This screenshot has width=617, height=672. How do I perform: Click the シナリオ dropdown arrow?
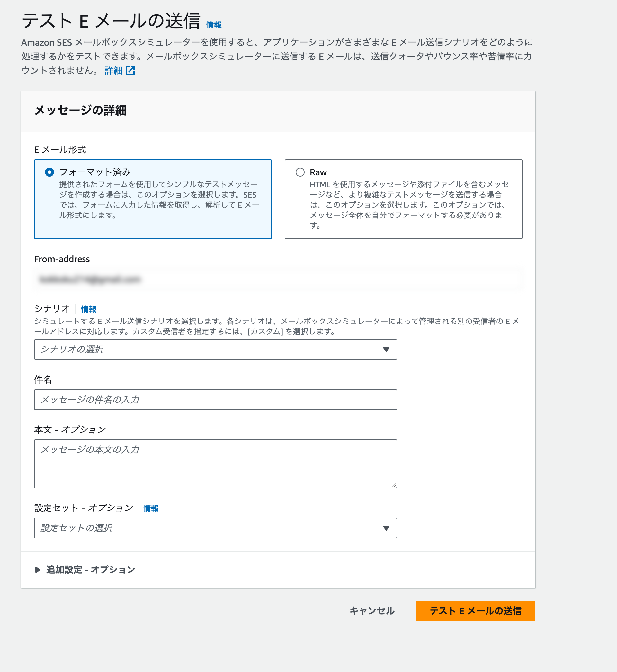(386, 349)
